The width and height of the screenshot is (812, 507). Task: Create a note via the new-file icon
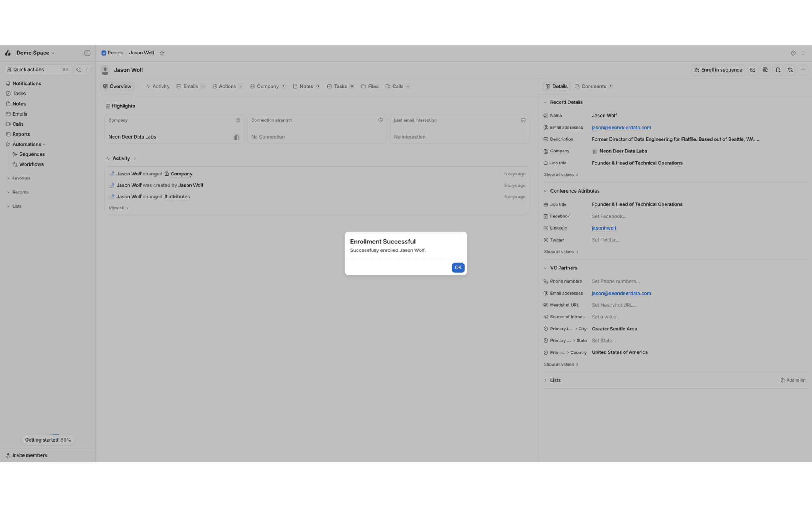point(778,70)
